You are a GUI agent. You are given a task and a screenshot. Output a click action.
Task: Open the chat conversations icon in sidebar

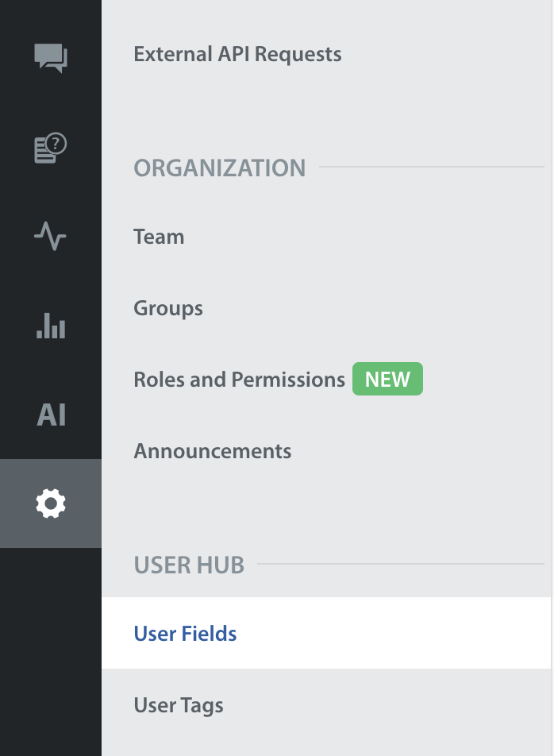51,58
